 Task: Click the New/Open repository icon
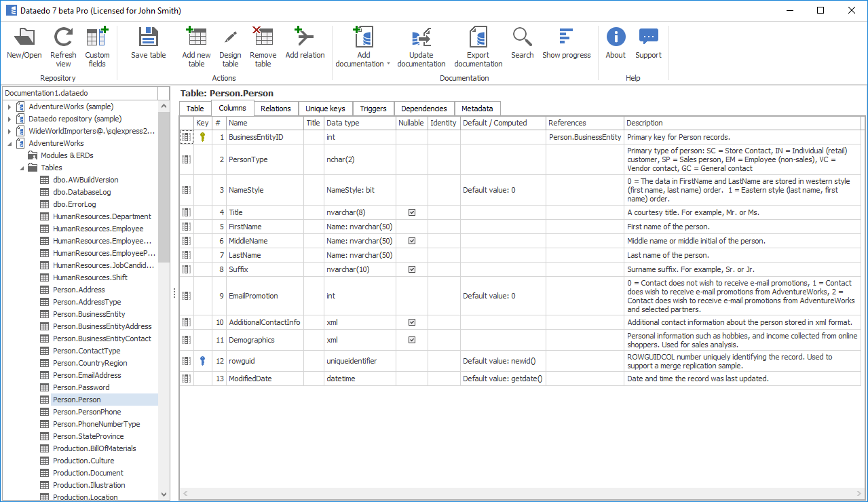[24, 38]
